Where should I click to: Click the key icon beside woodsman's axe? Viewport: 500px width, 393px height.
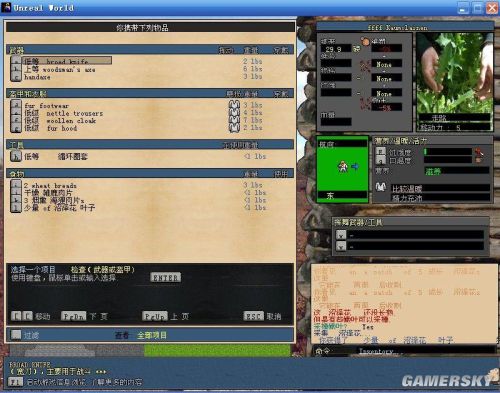[16, 69]
